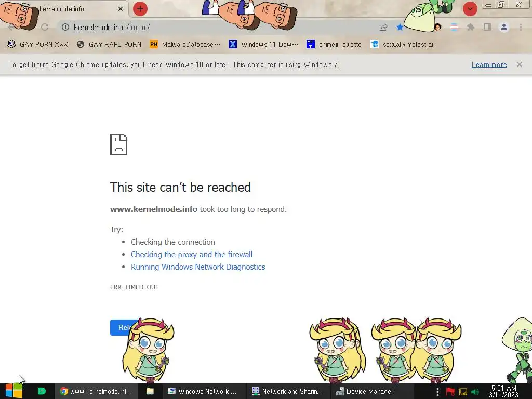Viewport: 532px width, 399px height.
Task: Open the Windows 11 Dow… bookmark
Action: pos(263,44)
